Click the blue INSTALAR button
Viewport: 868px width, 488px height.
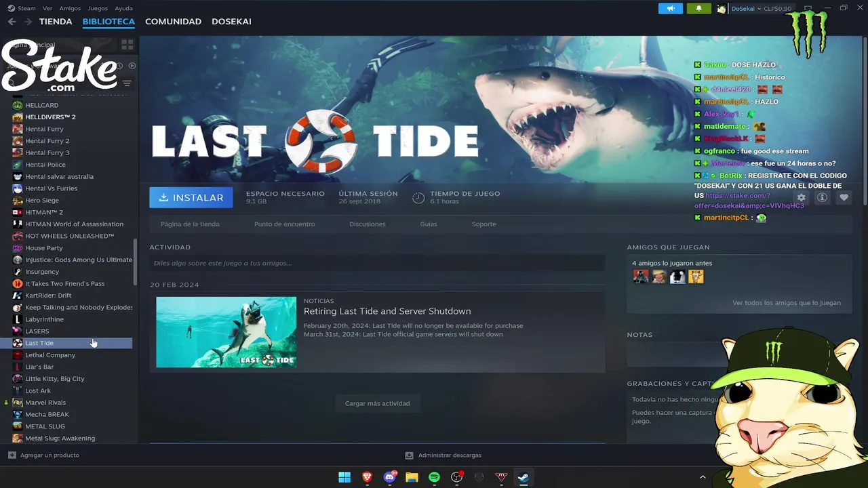click(x=191, y=197)
